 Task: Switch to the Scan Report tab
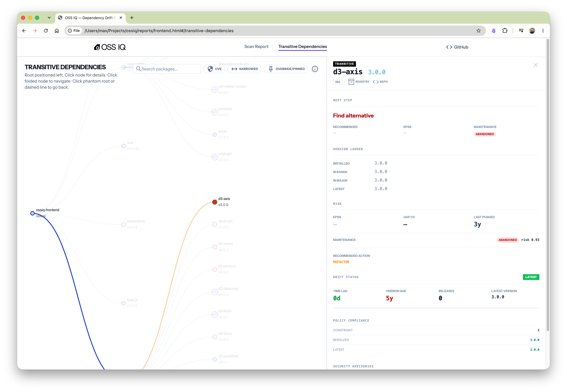(x=256, y=47)
